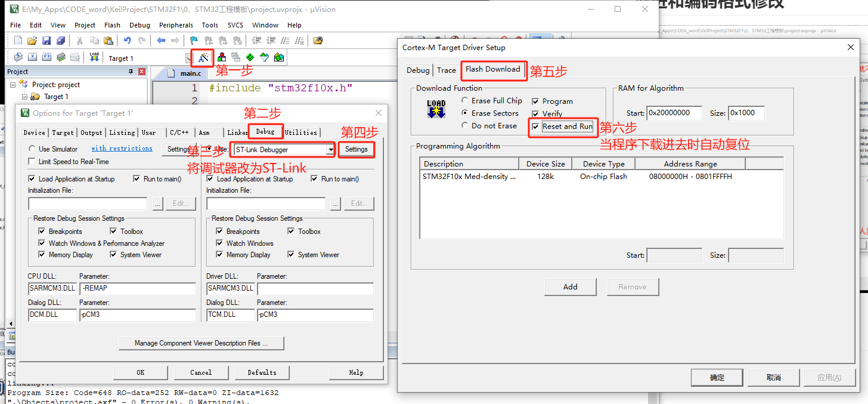Image resolution: width=868 pixels, height=404 pixels.
Task: Collapse the Project: project tree node
Action: (x=13, y=85)
